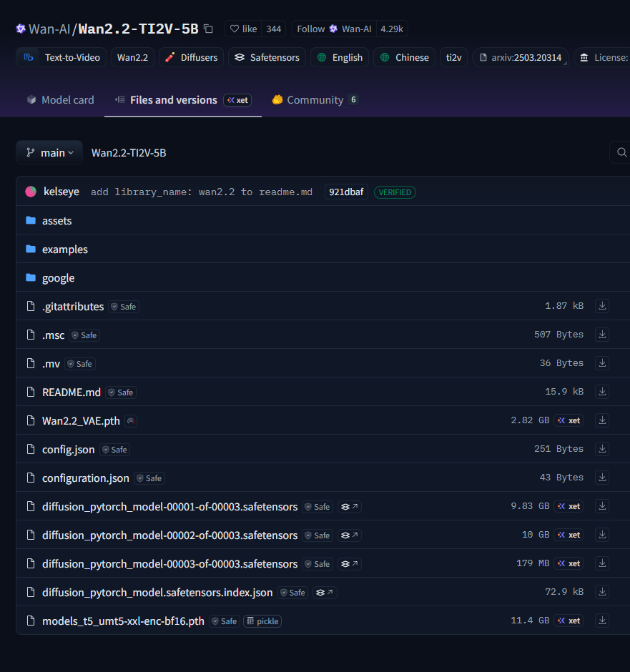The width and height of the screenshot is (630, 672).
Task: Inspect safetensors metadata for model 00002-of-00003
Action: tap(349, 535)
